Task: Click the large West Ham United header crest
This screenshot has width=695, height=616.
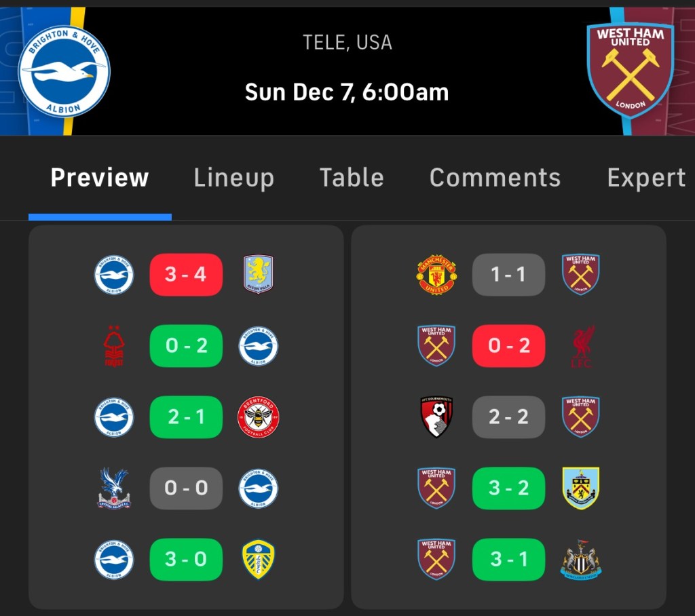Action: (x=631, y=70)
